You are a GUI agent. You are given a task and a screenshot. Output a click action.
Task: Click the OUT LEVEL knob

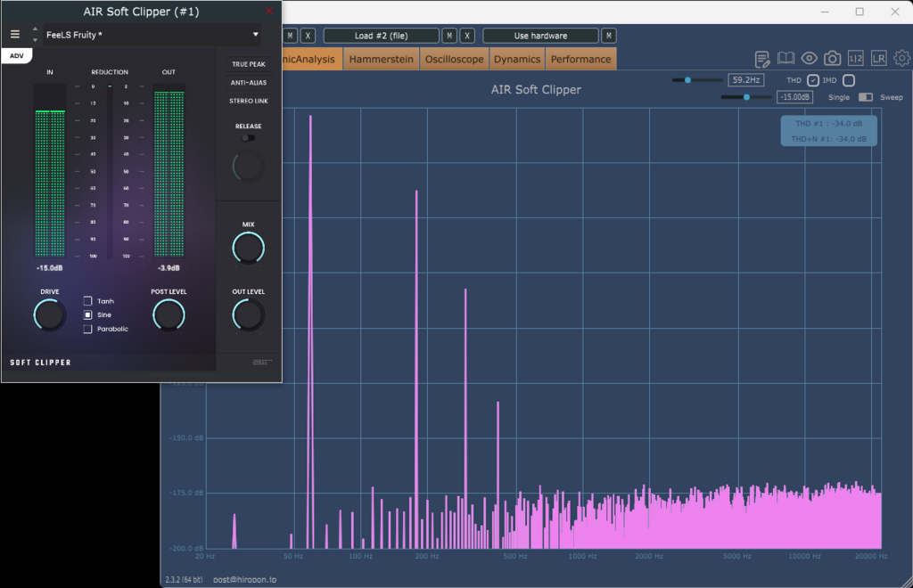tap(249, 315)
